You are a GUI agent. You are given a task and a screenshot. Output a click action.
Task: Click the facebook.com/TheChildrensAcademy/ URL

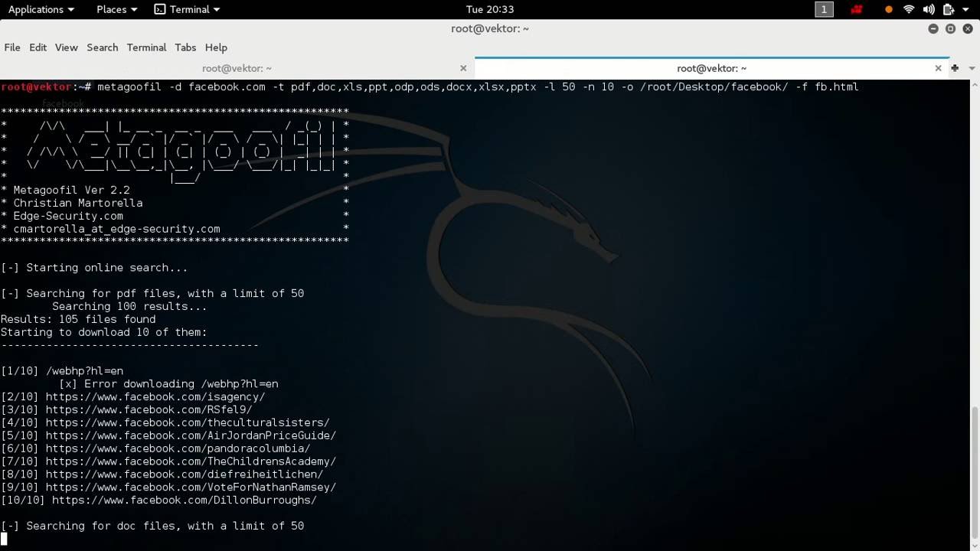(x=191, y=461)
